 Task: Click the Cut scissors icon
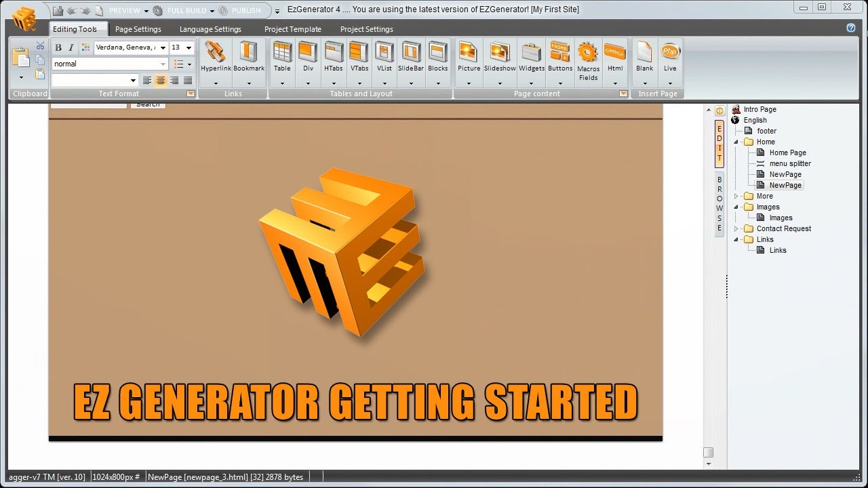click(40, 46)
